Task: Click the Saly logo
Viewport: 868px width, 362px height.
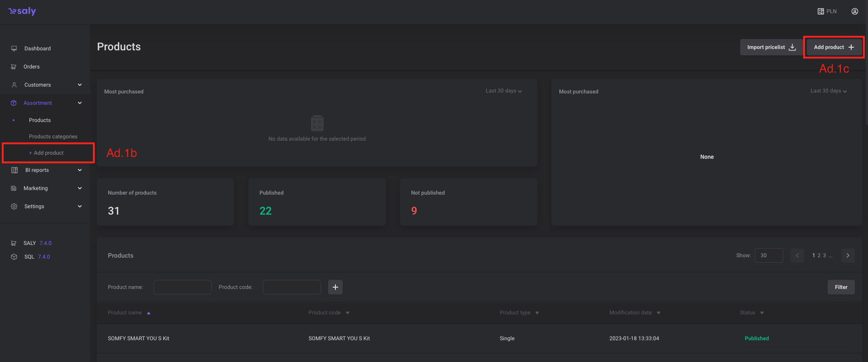Action: [22, 11]
